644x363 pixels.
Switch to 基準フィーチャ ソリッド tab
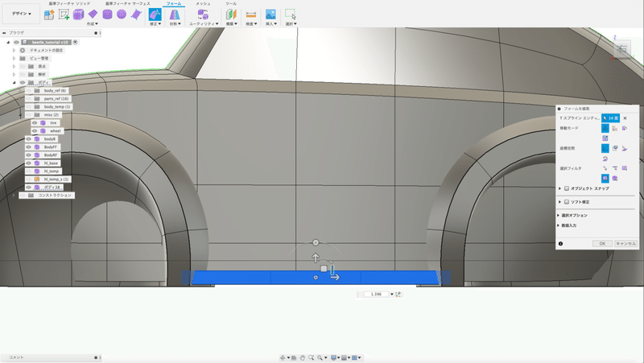[69, 3]
